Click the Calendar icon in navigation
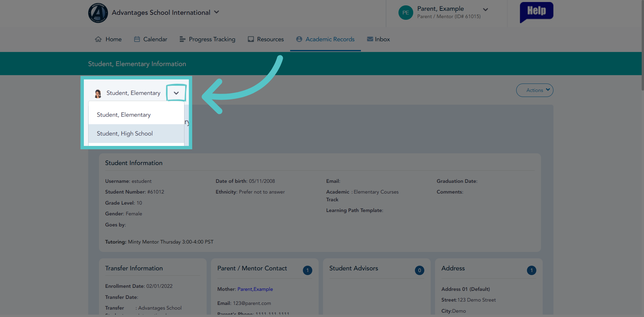Viewport: 644px width, 317px height. 137,39
